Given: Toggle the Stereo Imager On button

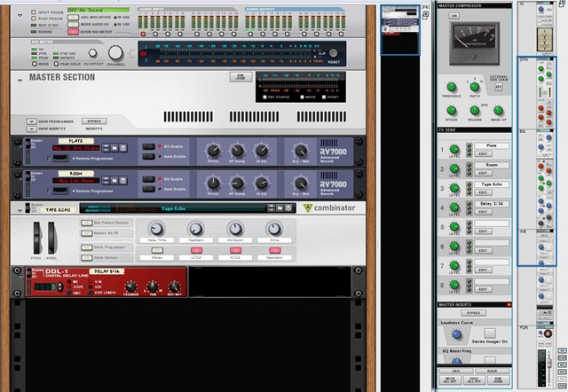Looking at the screenshot, I should 490,333.
